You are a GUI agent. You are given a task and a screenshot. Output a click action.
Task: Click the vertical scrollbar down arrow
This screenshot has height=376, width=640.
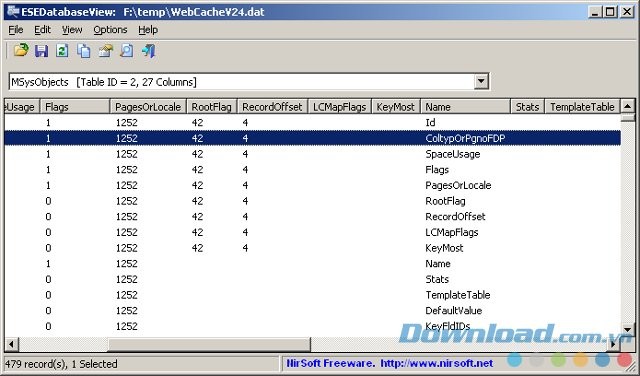pos(627,329)
